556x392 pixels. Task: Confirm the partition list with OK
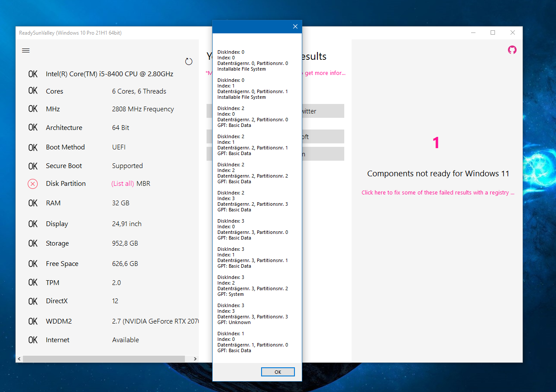click(x=278, y=372)
